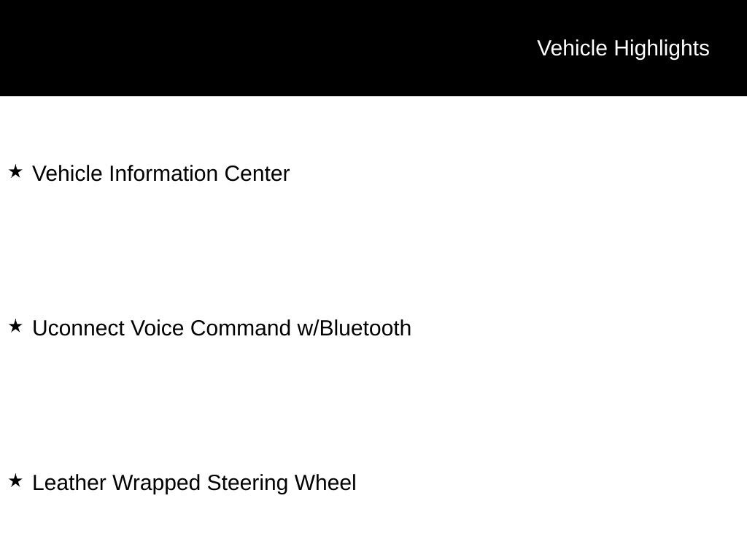Click the word Vehicle in the header

(572, 49)
